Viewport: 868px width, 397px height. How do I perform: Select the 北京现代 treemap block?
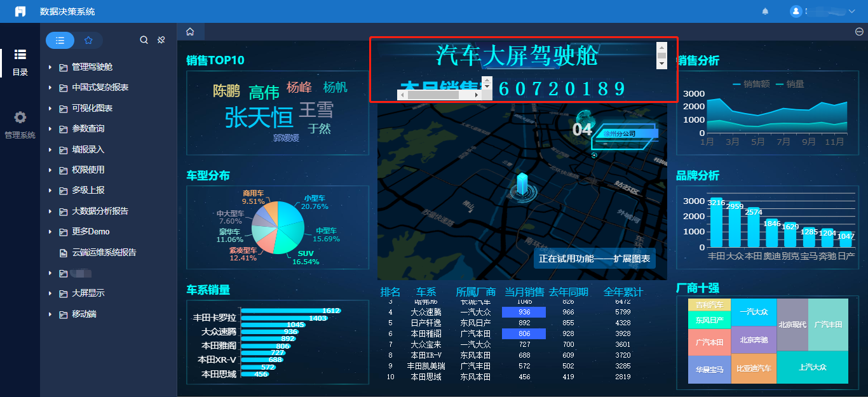coord(792,325)
